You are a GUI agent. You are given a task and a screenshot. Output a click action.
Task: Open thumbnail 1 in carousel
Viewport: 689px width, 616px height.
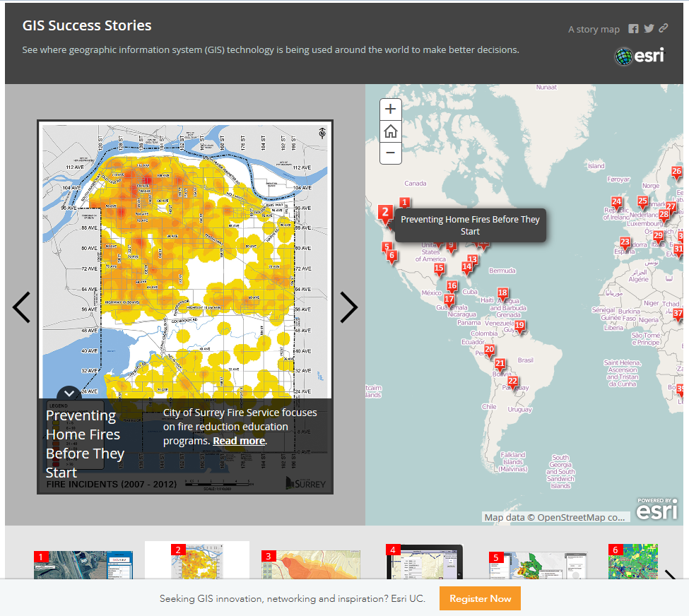[x=83, y=565]
